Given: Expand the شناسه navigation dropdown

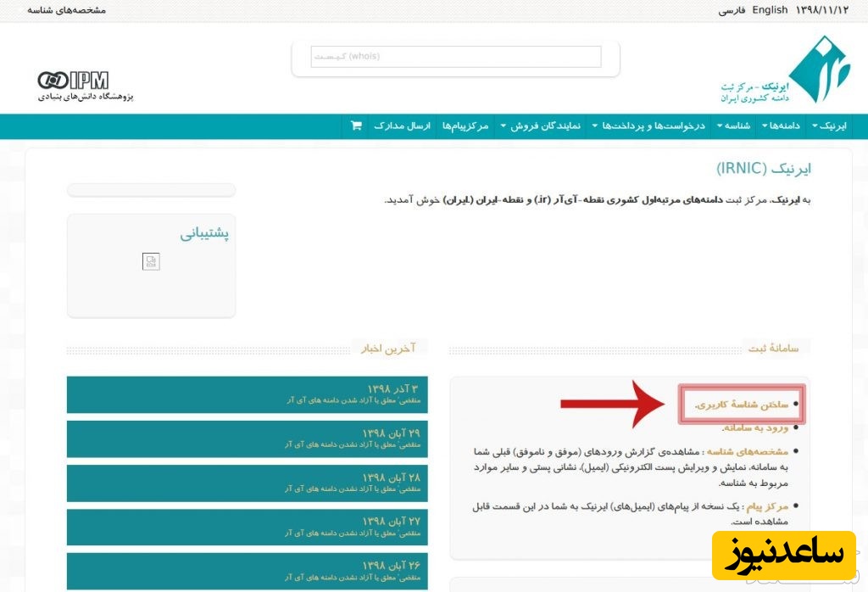Looking at the screenshot, I should tap(734, 126).
